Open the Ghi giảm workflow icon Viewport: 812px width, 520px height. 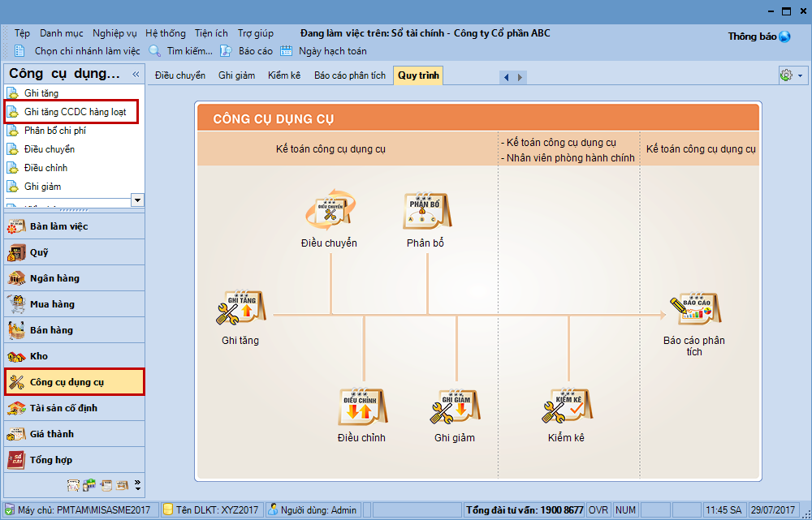pyautogui.click(x=454, y=407)
